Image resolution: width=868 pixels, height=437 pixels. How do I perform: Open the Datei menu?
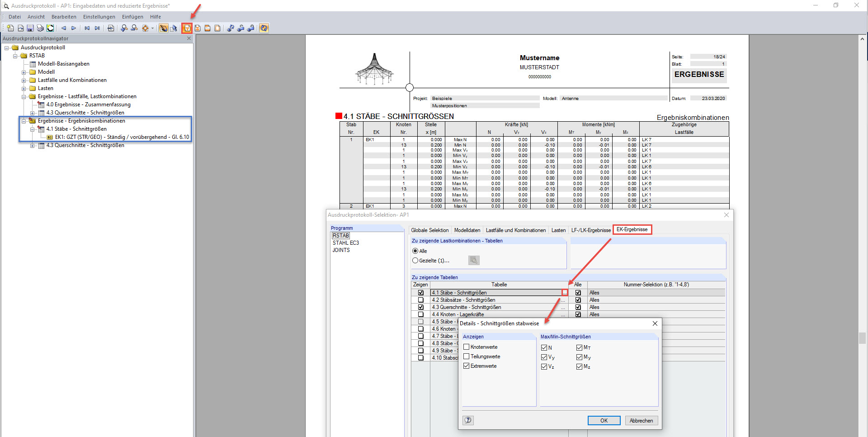point(14,17)
